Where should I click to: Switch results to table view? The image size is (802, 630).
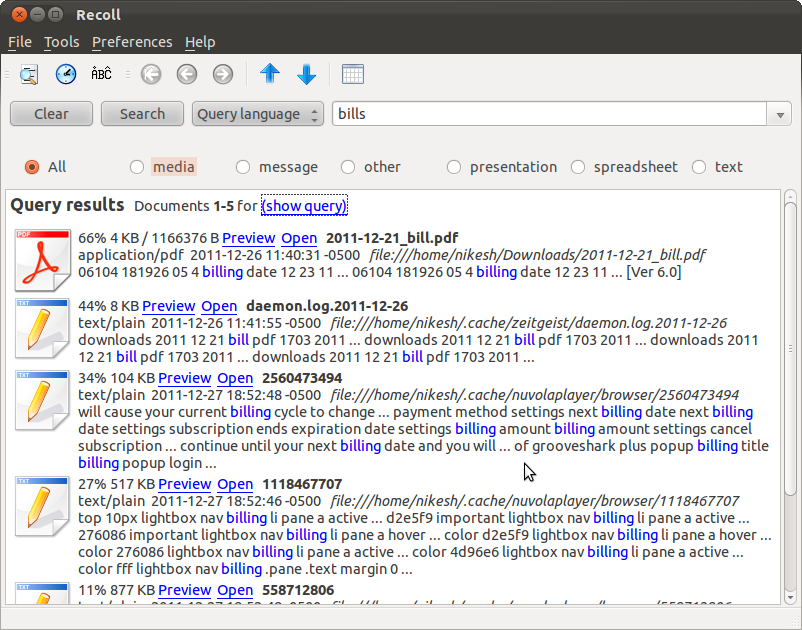point(352,73)
